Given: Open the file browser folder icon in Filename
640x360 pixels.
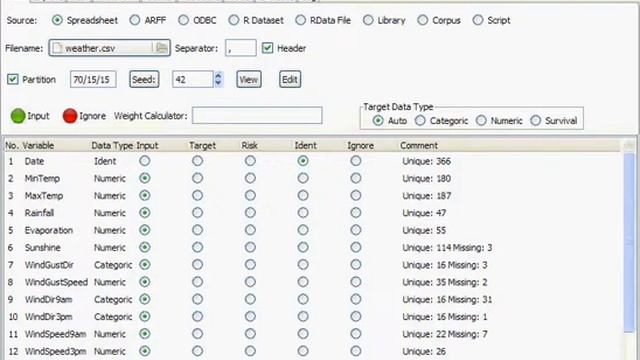Looking at the screenshot, I should [162, 48].
